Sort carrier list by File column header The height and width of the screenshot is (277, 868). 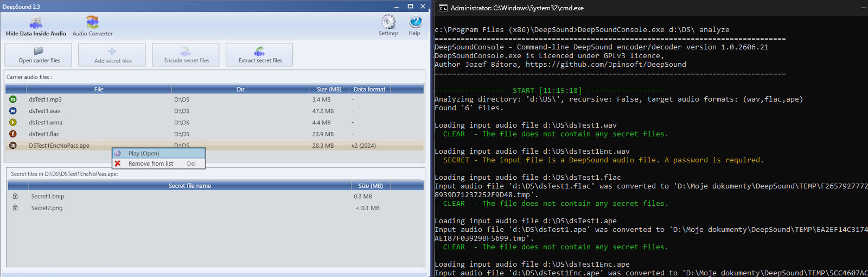tap(99, 89)
